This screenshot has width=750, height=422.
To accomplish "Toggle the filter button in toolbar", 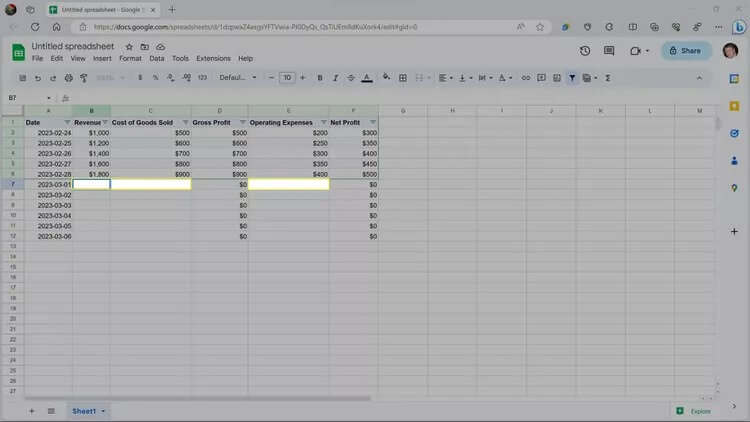I will 572,78.
